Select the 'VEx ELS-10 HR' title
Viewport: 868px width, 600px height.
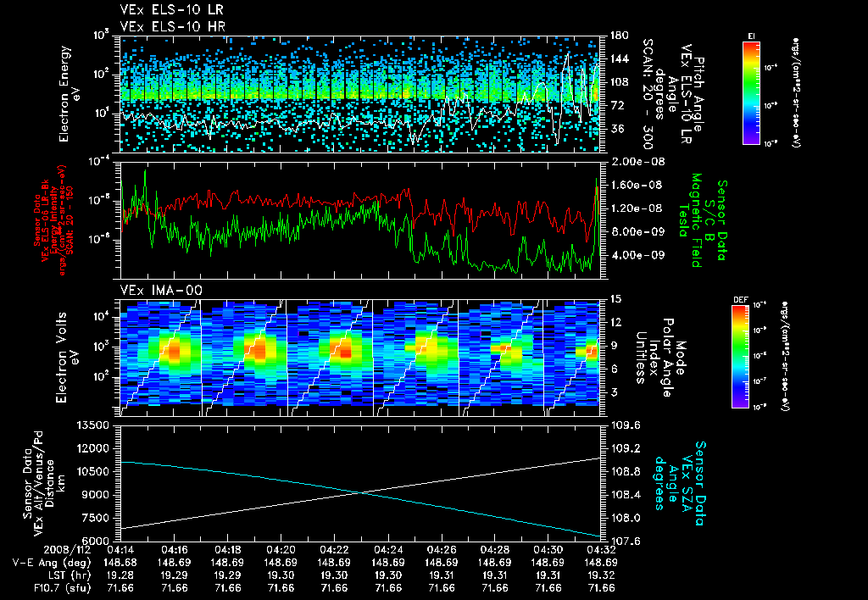[172, 26]
